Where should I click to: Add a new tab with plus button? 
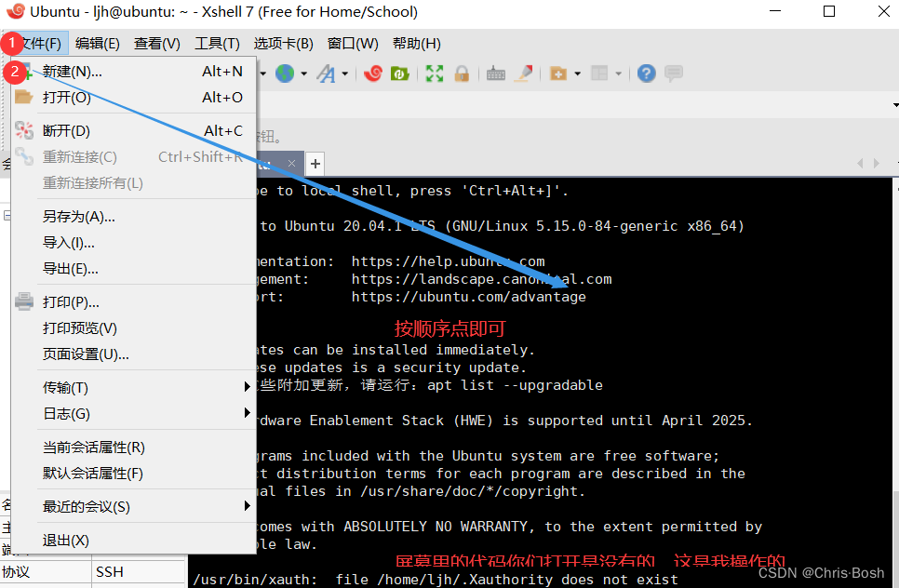point(315,164)
